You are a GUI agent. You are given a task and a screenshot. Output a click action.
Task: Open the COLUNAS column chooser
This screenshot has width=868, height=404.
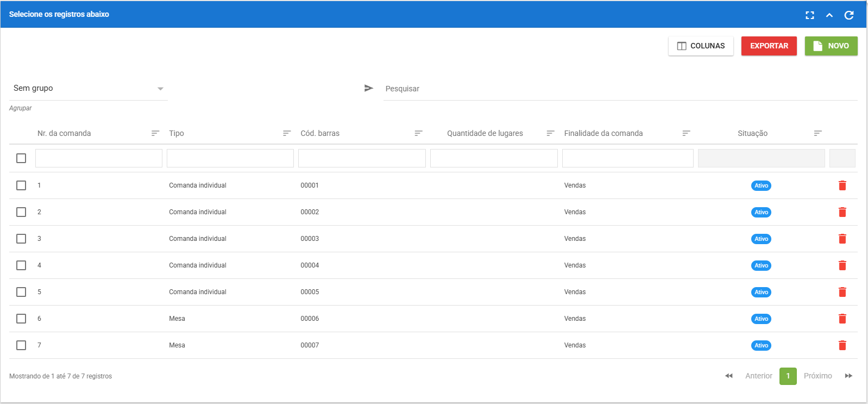(701, 46)
